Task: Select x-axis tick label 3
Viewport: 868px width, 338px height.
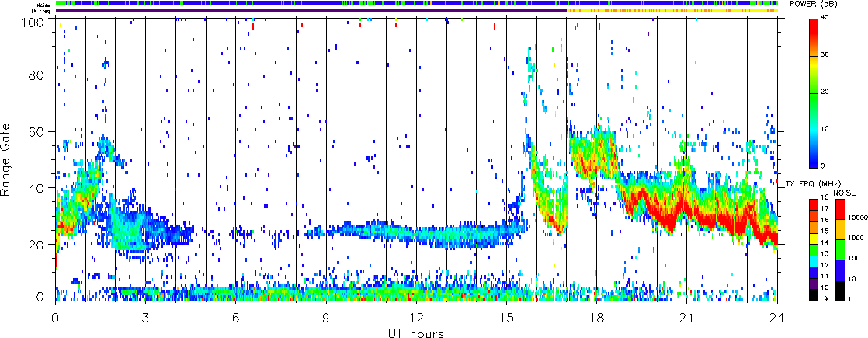Action: tap(145, 318)
